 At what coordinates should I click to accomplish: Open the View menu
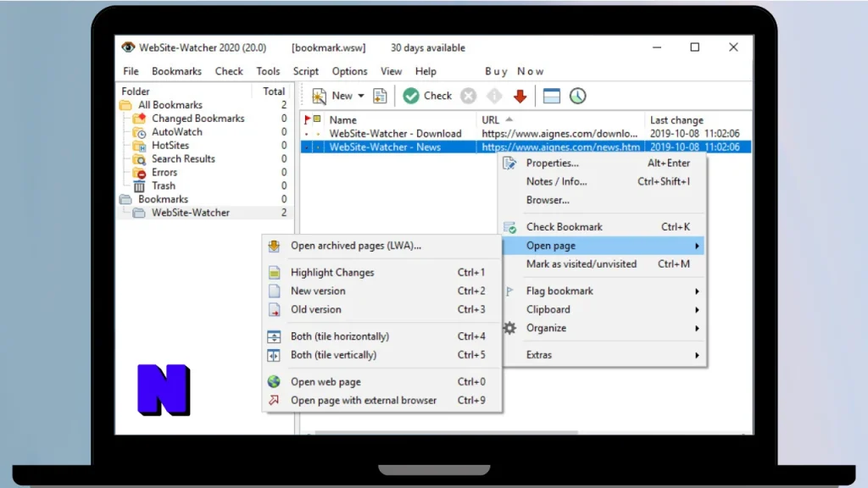click(391, 71)
